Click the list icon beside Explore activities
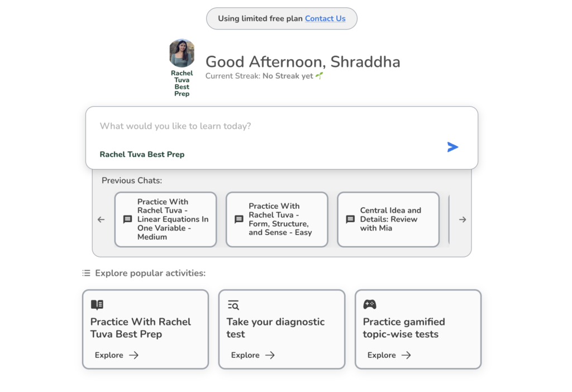This screenshot has width=572, height=392. click(x=86, y=273)
